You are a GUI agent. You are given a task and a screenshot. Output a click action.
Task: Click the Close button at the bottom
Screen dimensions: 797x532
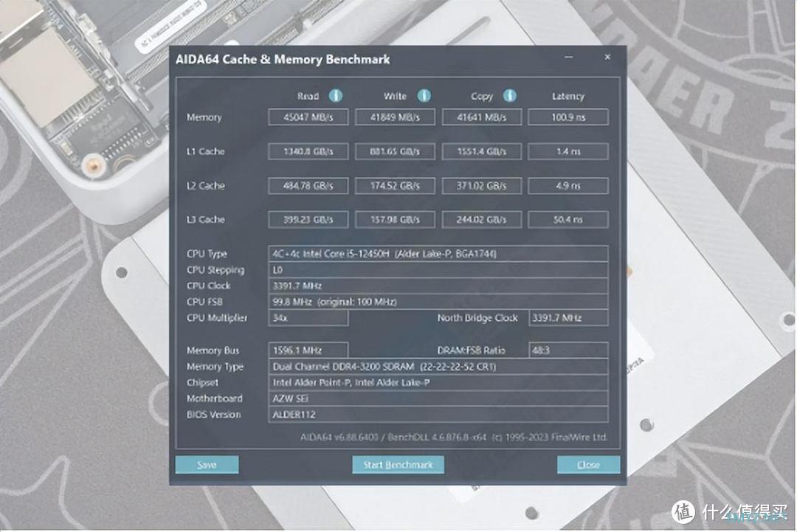coord(588,465)
